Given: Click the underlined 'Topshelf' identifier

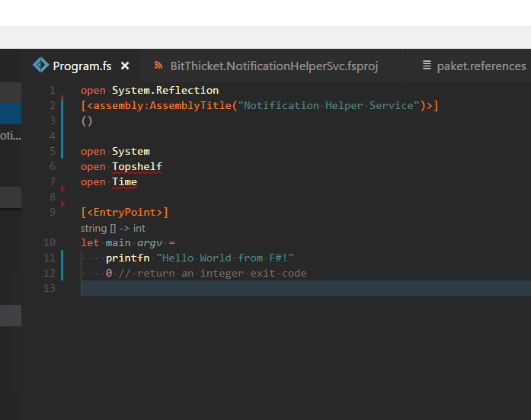Looking at the screenshot, I should pos(137,167).
